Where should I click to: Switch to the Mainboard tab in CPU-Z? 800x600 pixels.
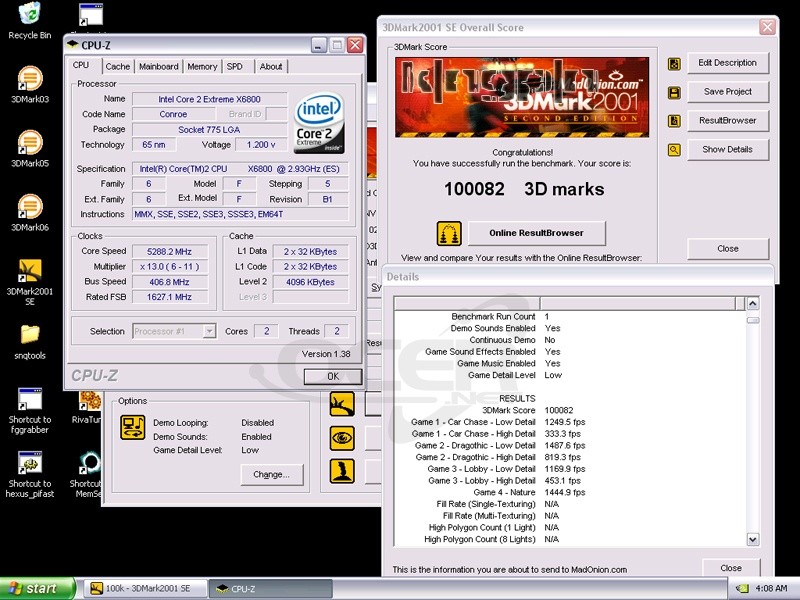point(158,67)
